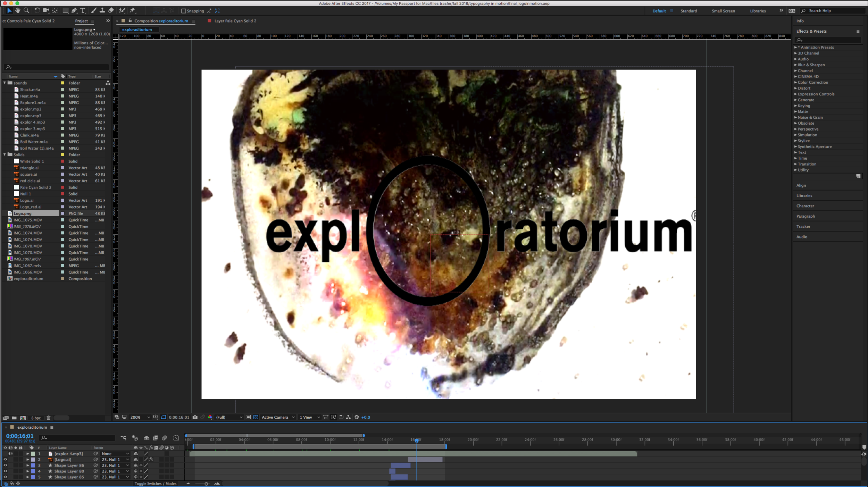Toggle Transparency Grid in viewer

pos(256,417)
